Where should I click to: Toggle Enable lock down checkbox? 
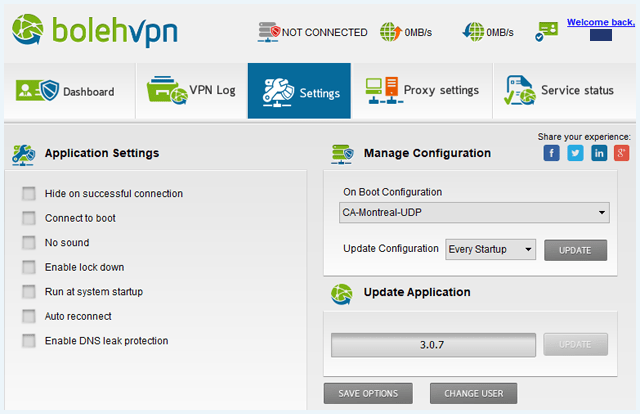(29, 267)
